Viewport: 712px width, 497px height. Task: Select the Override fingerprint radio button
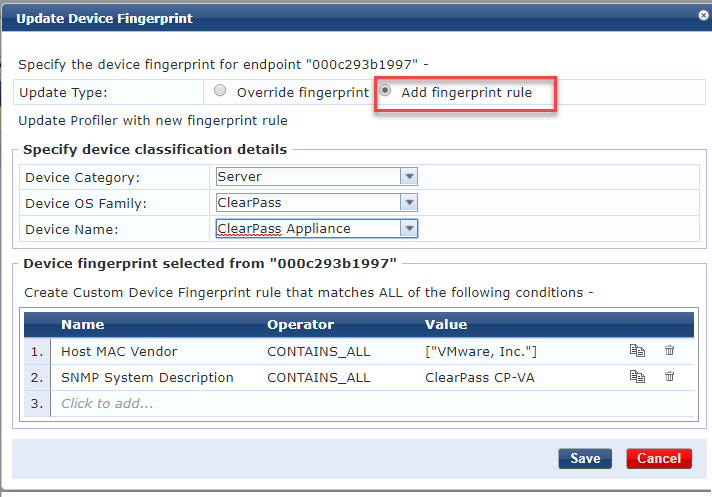click(220, 90)
